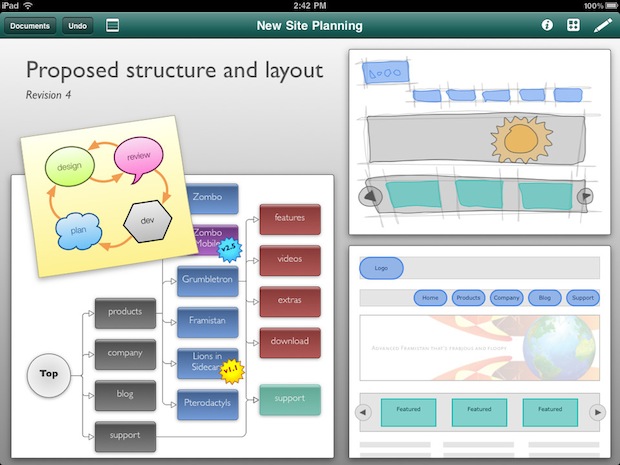The width and height of the screenshot is (620, 465).
Task: Select the gray company box
Action: click(x=125, y=354)
